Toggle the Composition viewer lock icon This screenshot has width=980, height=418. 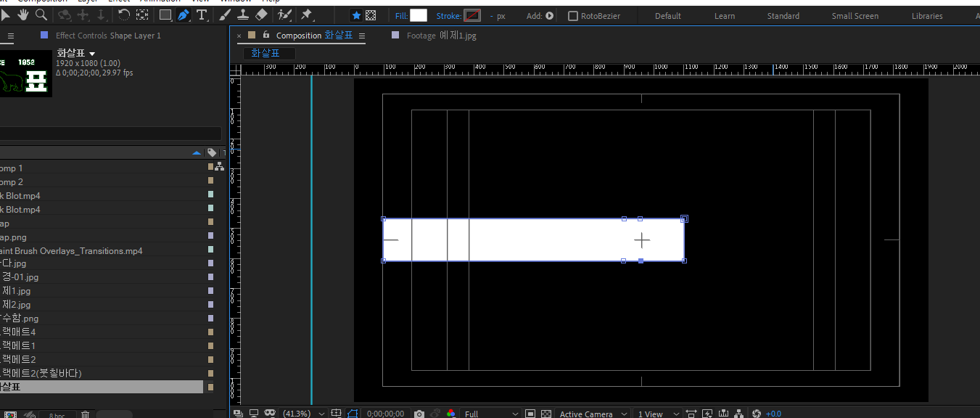click(266, 35)
